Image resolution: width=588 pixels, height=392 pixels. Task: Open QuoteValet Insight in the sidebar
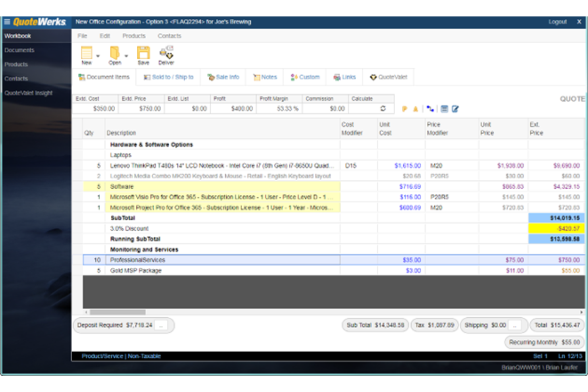point(37,93)
